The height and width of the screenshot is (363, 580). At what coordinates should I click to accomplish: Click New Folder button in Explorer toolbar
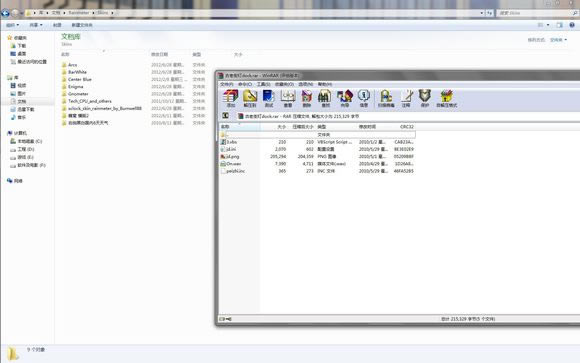(82, 25)
